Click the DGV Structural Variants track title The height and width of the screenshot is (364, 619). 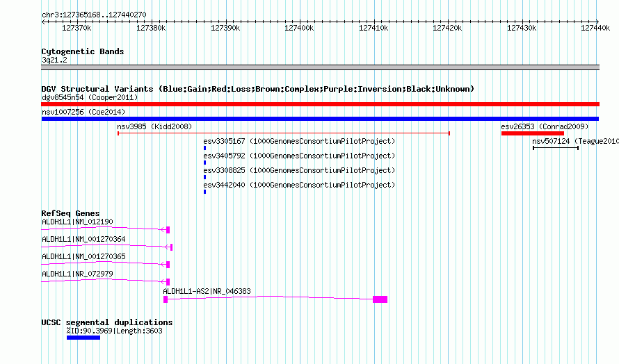(x=258, y=89)
